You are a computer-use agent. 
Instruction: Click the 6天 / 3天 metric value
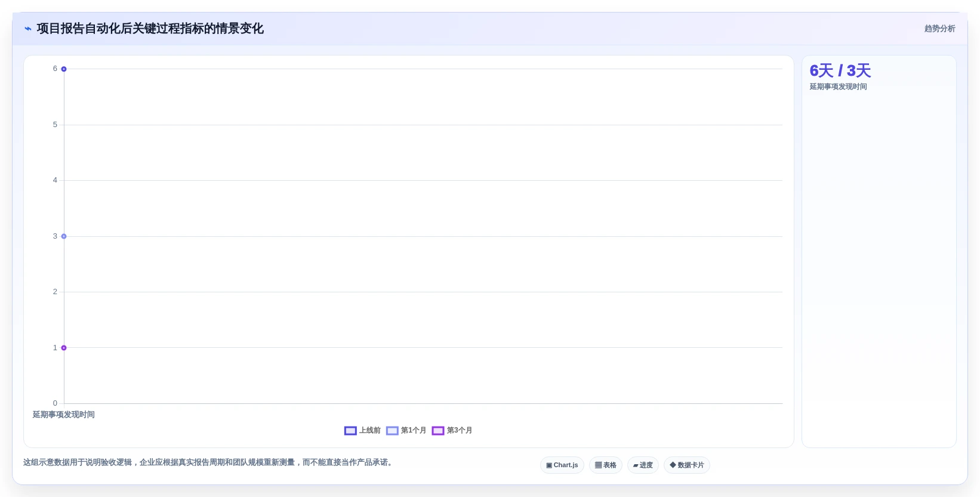pos(840,71)
